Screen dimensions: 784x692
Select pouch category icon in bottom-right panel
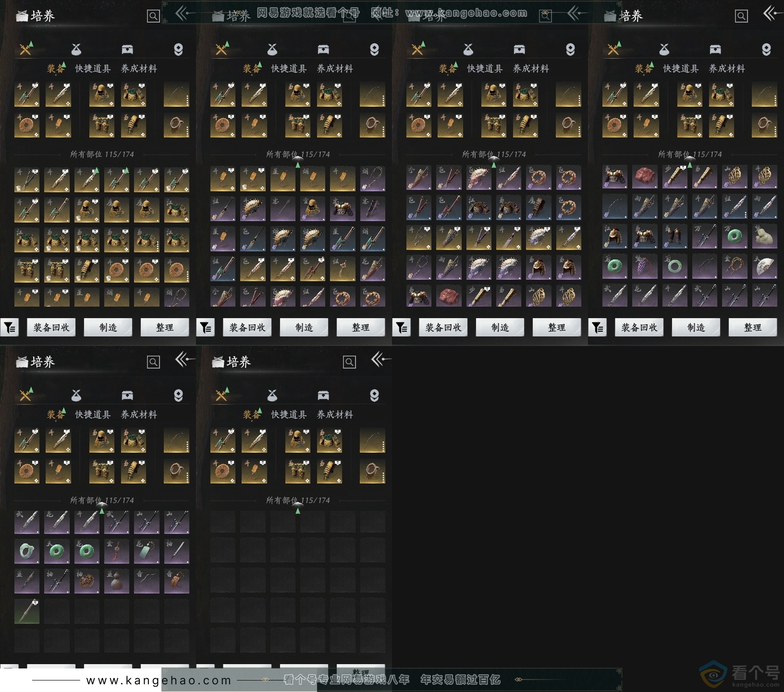pyautogui.click(x=272, y=395)
